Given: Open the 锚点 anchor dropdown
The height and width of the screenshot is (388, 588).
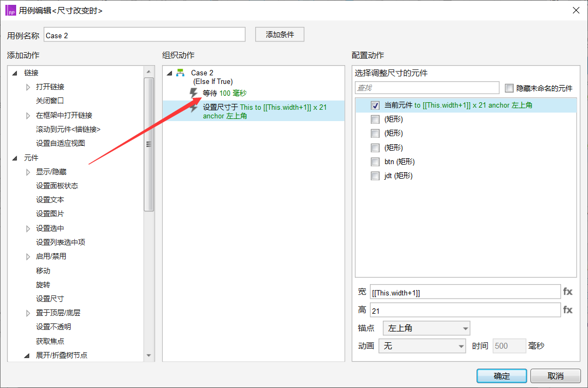Looking at the screenshot, I should pyautogui.click(x=426, y=328).
